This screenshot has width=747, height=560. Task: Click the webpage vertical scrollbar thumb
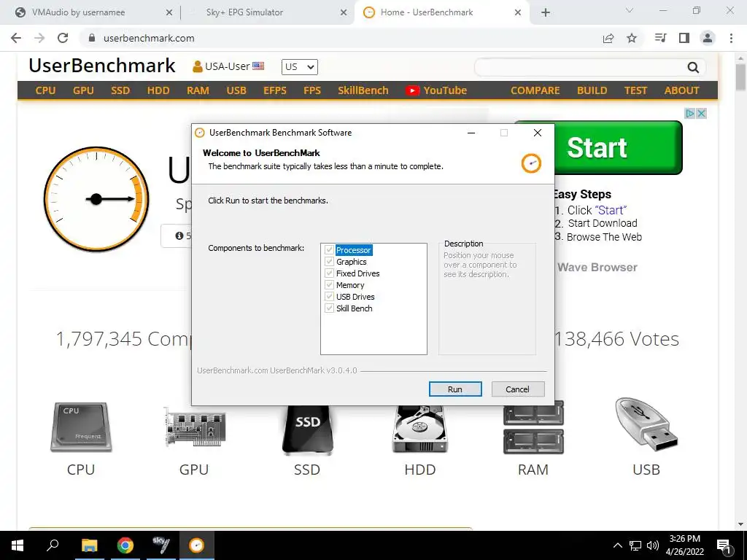741,76
